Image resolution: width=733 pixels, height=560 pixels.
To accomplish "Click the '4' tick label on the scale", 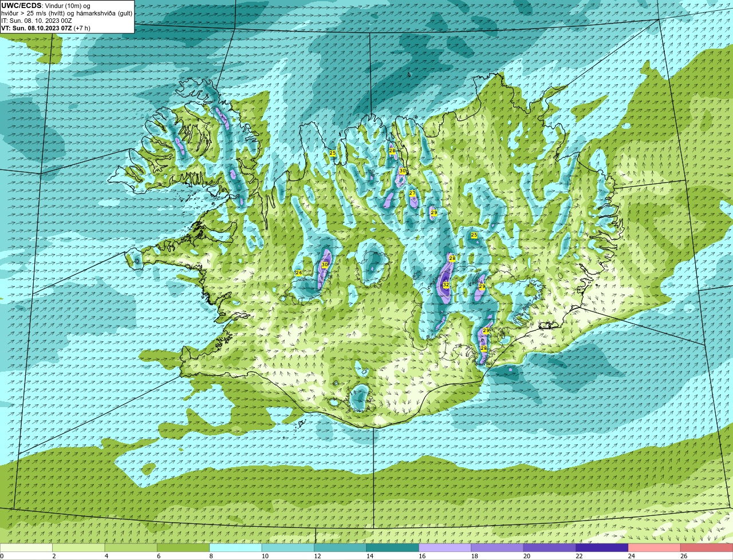I will pyautogui.click(x=107, y=556).
